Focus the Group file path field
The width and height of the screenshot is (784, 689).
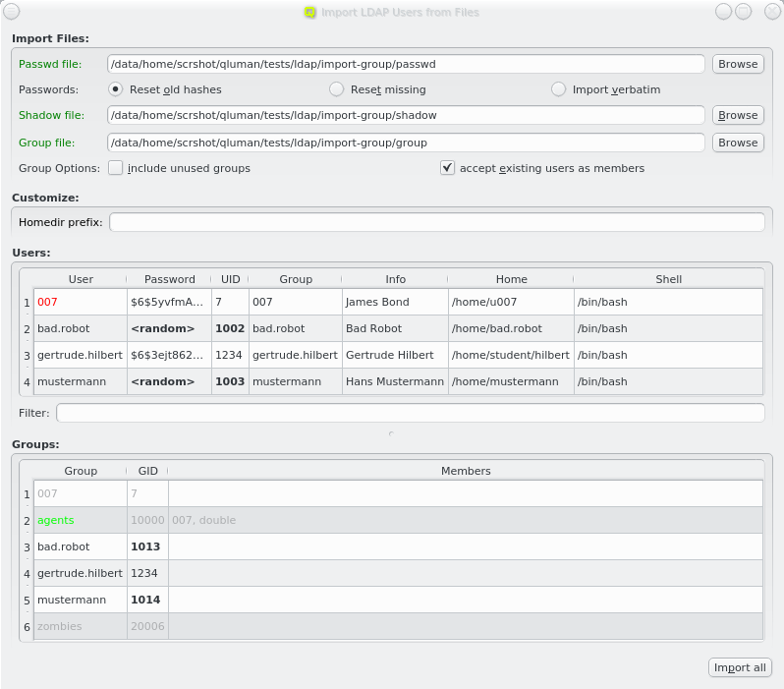tap(406, 143)
